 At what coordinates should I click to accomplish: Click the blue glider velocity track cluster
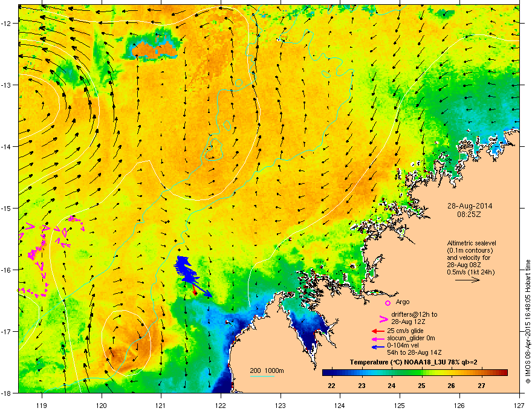tap(187, 271)
